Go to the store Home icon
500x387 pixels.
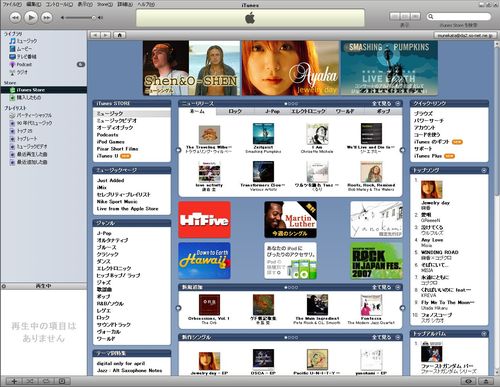pos(119,35)
